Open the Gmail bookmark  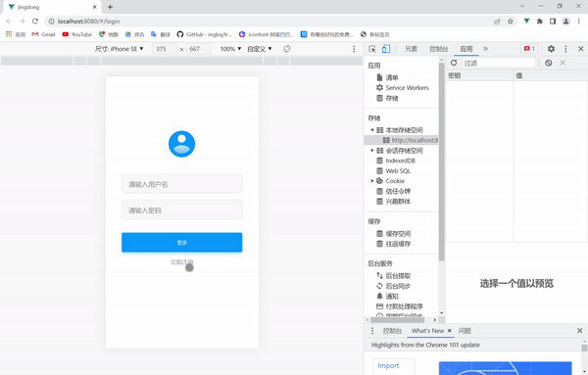(43, 34)
